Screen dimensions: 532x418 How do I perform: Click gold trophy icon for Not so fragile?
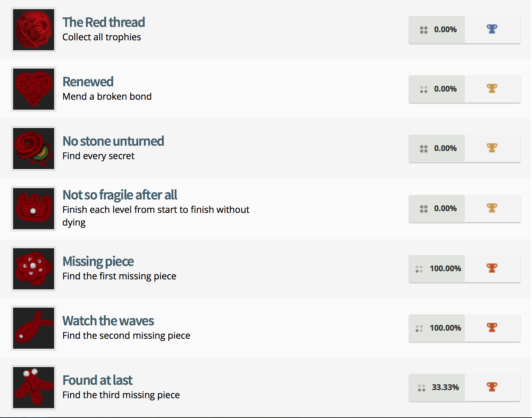pos(492,208)
